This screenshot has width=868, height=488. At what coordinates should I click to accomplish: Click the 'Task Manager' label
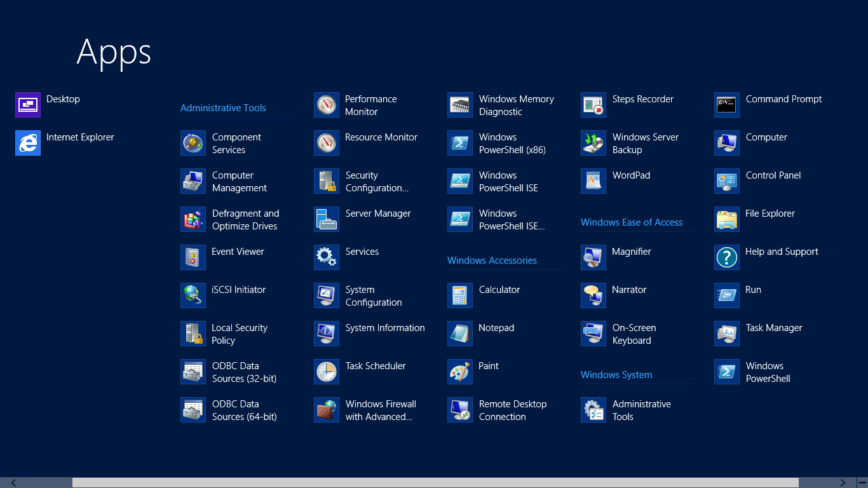click(x=774, y=328)
